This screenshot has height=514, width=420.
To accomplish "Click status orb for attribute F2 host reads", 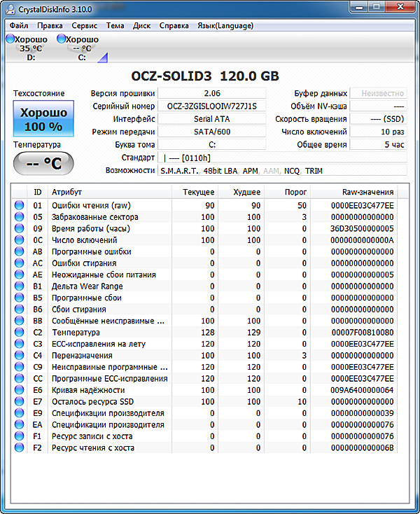I will [19, 448].
